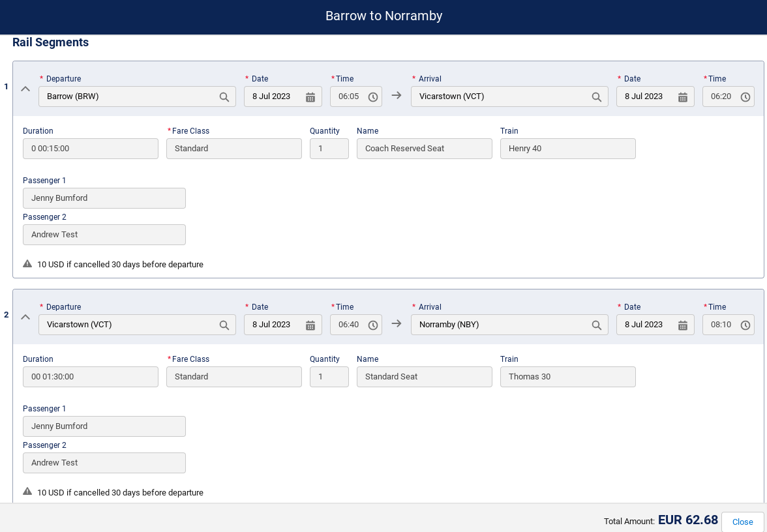
Task: Collapse rail segment 2 with chevron
Action: pyautogui.click(x=25, y=317)
